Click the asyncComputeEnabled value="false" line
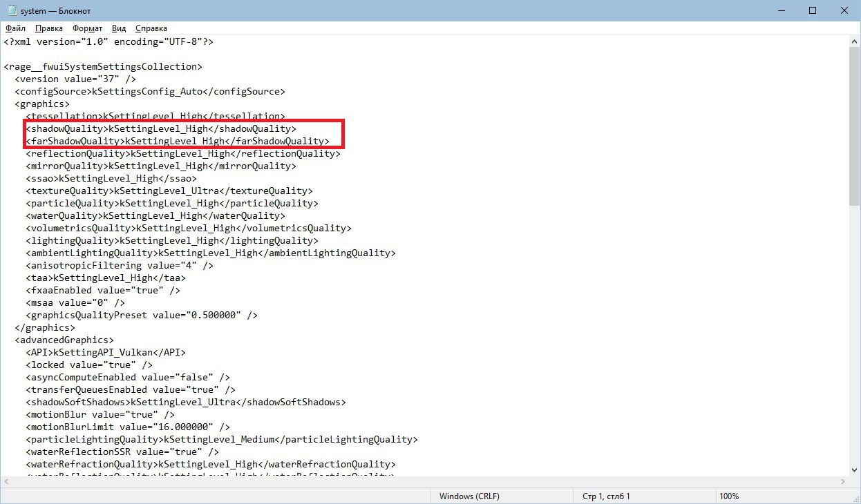The image size is (861, 504). 128,377
